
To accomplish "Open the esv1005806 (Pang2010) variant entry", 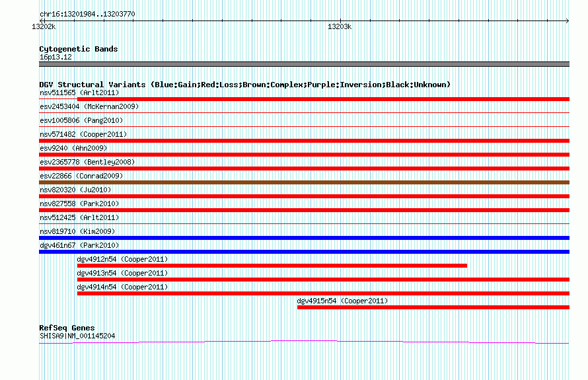I will point(81,120).
